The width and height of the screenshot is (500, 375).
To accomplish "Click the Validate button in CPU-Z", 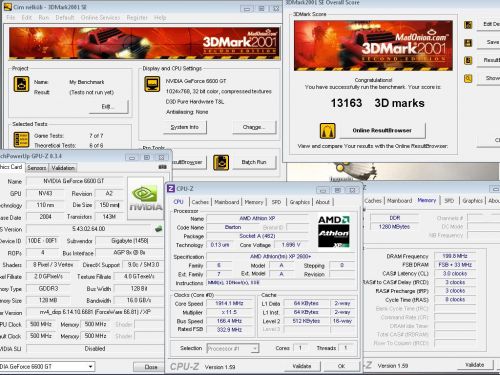I will pos(302,366).
